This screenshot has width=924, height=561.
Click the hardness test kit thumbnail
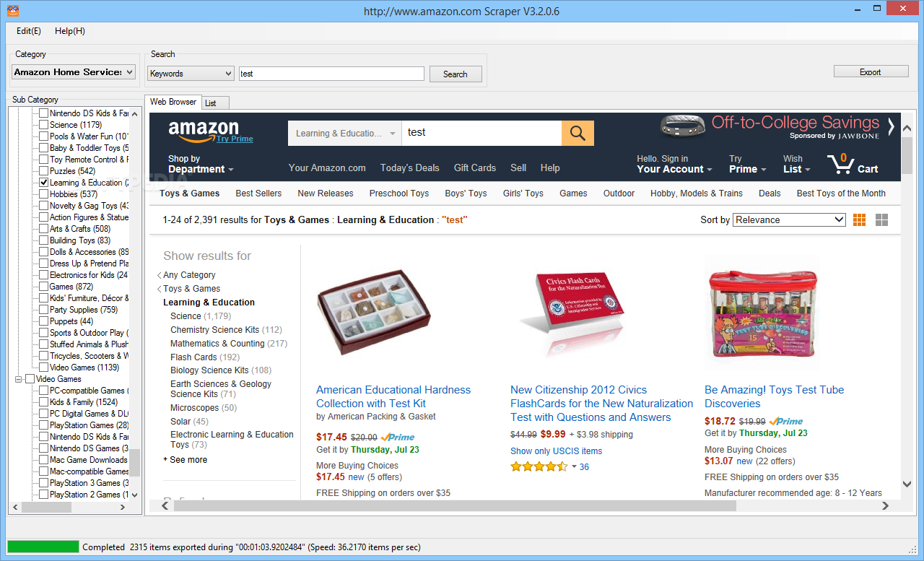tap(373, 313)
